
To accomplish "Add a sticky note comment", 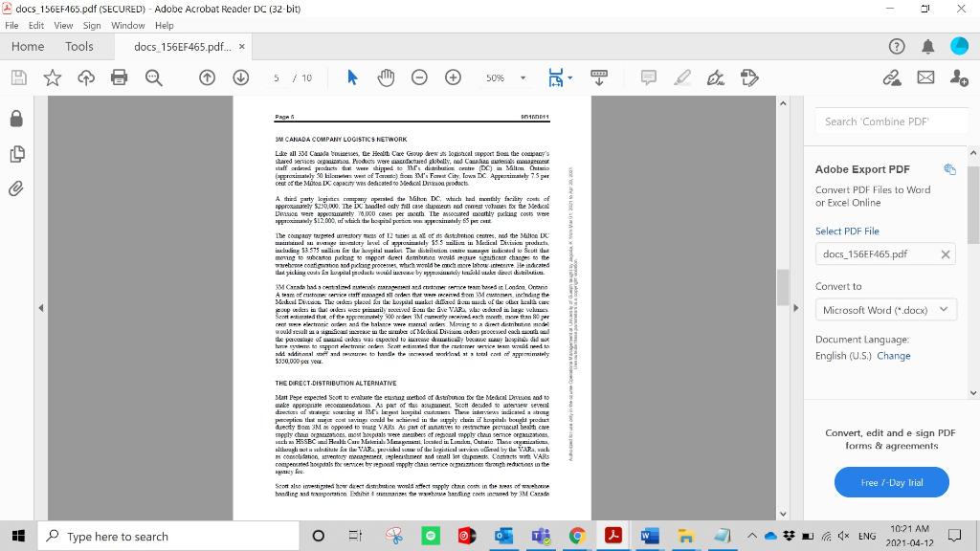I will tap(649, 77).
